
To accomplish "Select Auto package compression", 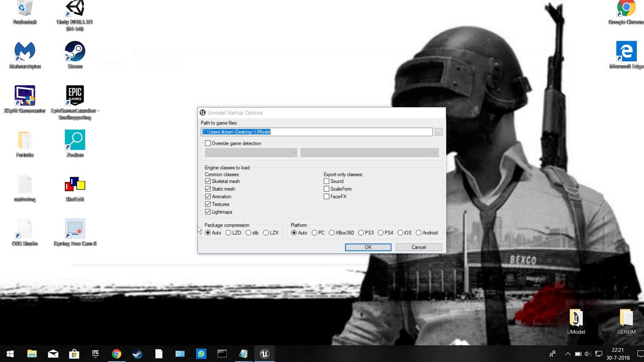I will coord(208,233).
